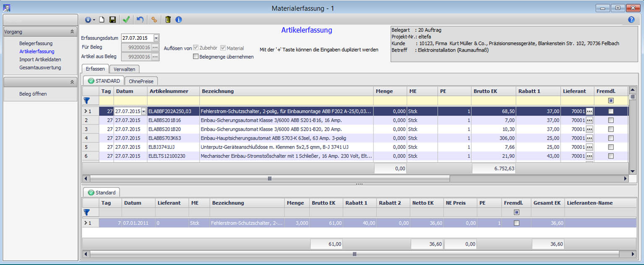Open the date dropdown in row 1 Datum cell
The image size is (644, 265).
[144, 111]
